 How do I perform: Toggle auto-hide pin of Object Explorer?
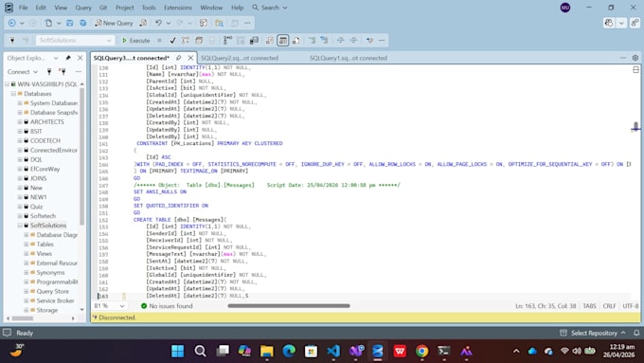(68, 58)
